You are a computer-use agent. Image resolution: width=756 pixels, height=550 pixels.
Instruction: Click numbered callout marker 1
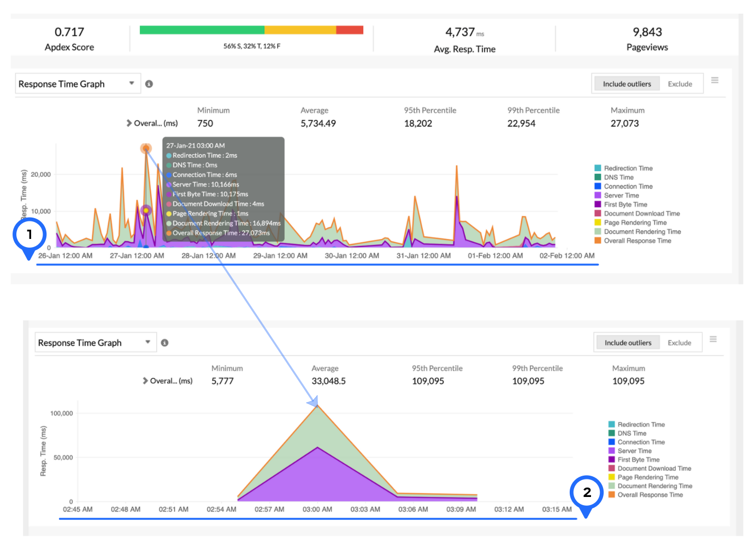point(29,235)
